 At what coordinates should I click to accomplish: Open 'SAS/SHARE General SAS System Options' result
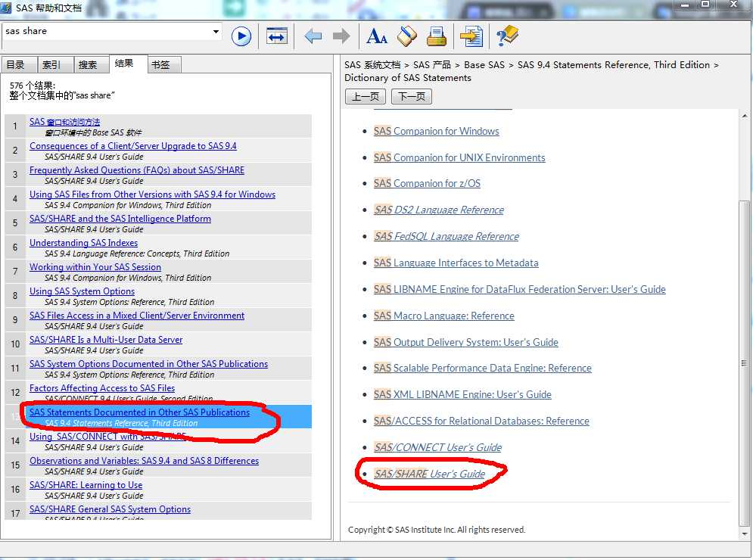coord(110,509)
